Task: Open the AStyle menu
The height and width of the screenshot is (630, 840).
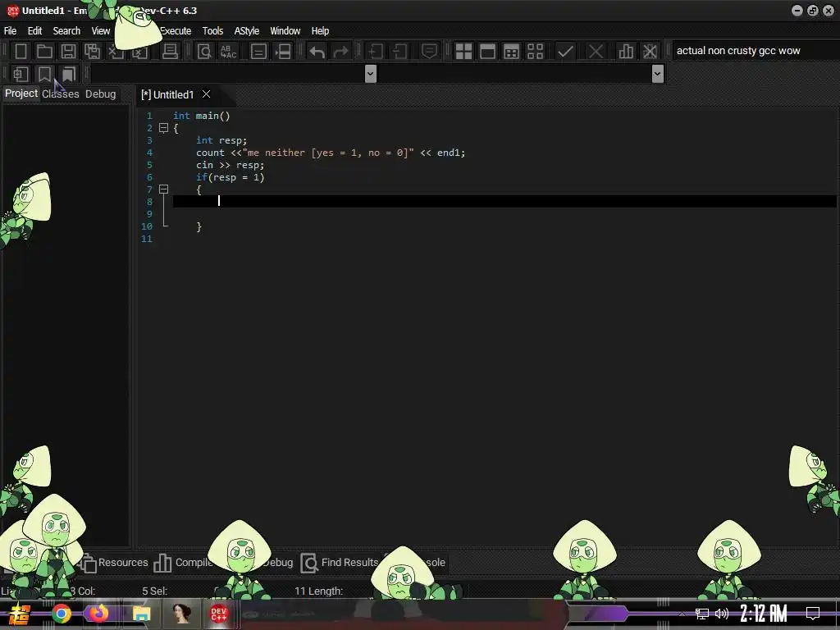Action: pyautogui.click(x=246, y=31)
